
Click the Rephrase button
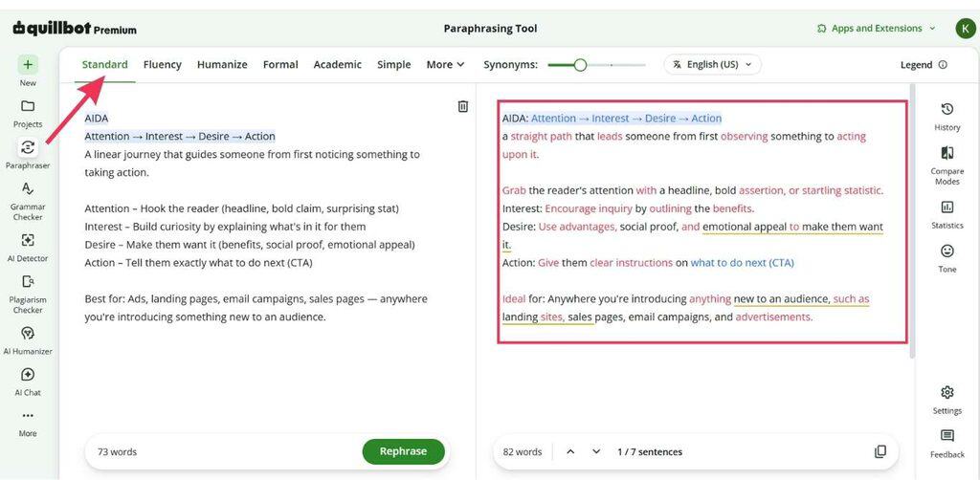pyautogui.click(x=403, y=451)
